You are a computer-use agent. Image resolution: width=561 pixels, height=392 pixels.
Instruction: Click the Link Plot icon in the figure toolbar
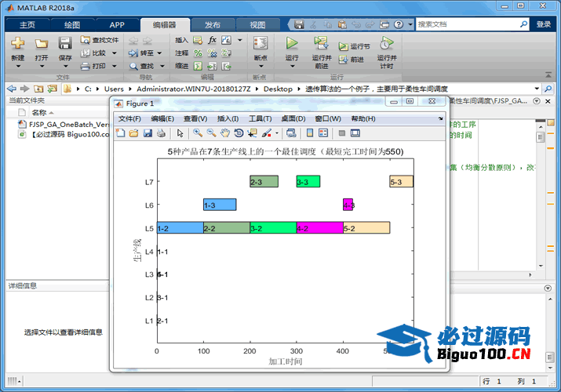click(x=292, y=133)
